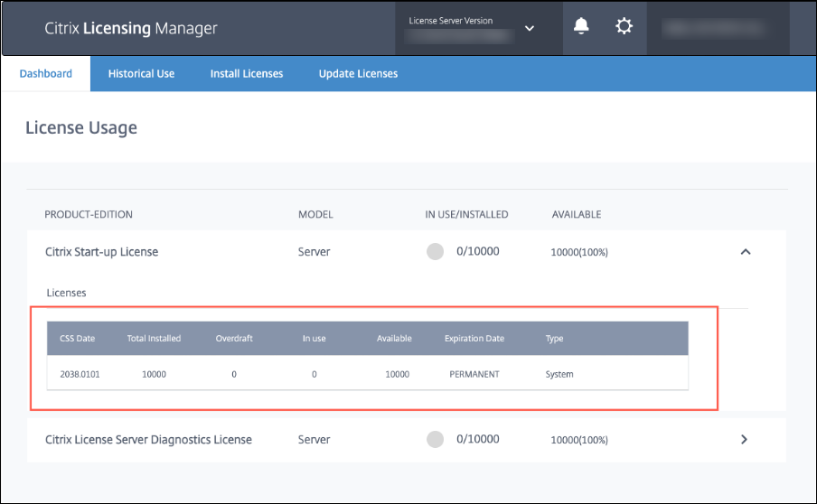Click the CSS Date column header
Viewport: 817px width, 504px height.
[77, 339]
